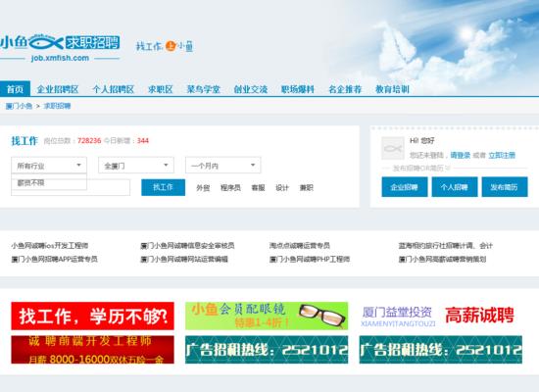Image resolution: width=539 pixels, height=392 pixels.
Task: Click the 求职招聘 breadcrumb link
Action: [x=57, y=106]
